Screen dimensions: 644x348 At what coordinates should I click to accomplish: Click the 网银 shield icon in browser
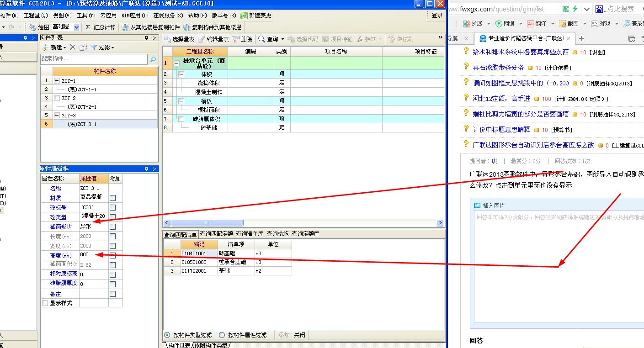tap(499, 23)
